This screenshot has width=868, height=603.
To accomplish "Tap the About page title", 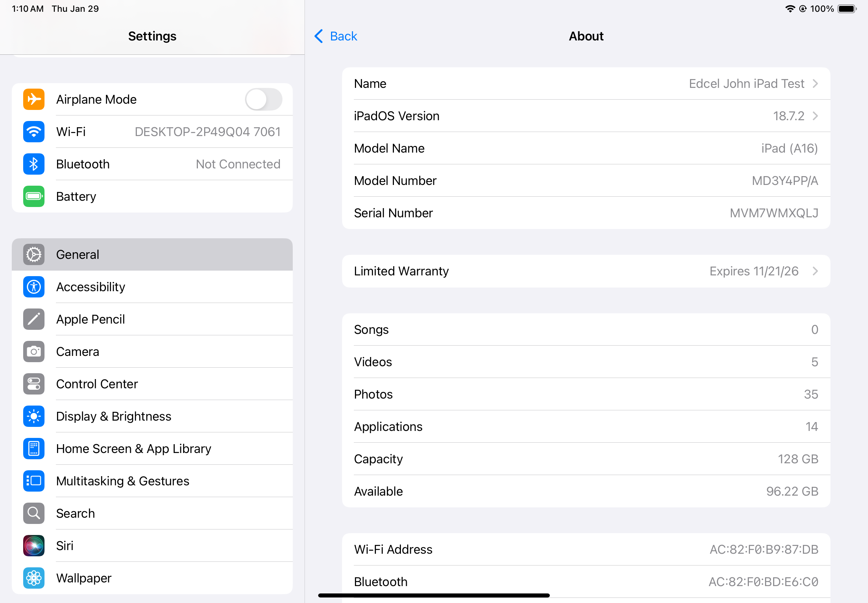I will click(x=586, y=36).
